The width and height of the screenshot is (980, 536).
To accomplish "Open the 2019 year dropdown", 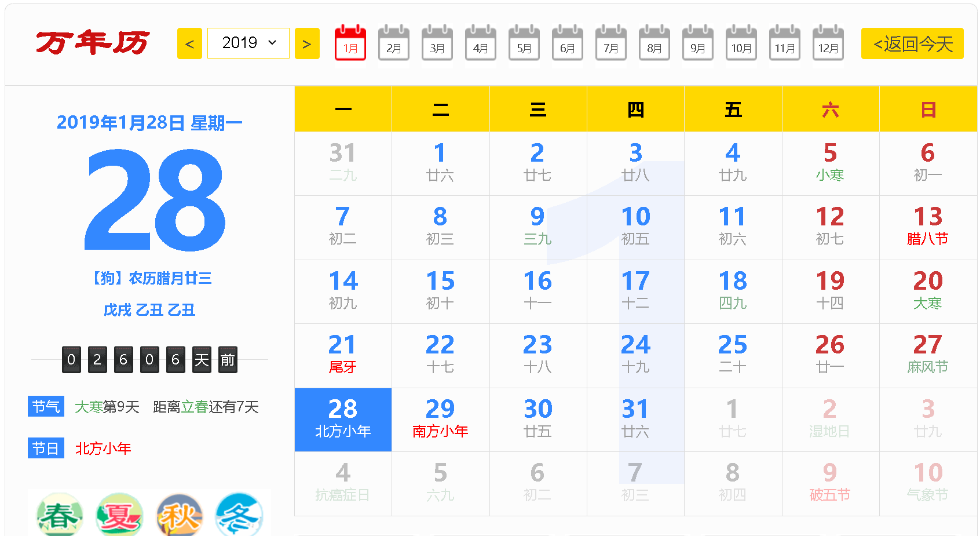I will pyautogui.click(x=248, y=43).
